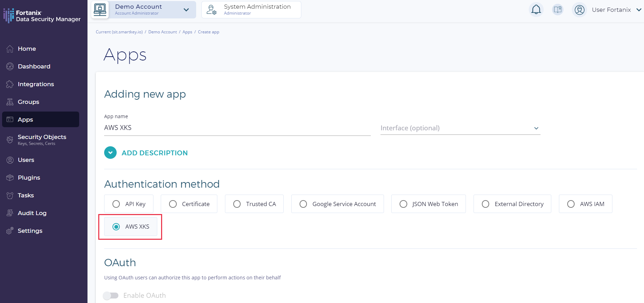Click the Plugins box icon
The height and width of the screenshot is (303, 644).
point(10,178)
